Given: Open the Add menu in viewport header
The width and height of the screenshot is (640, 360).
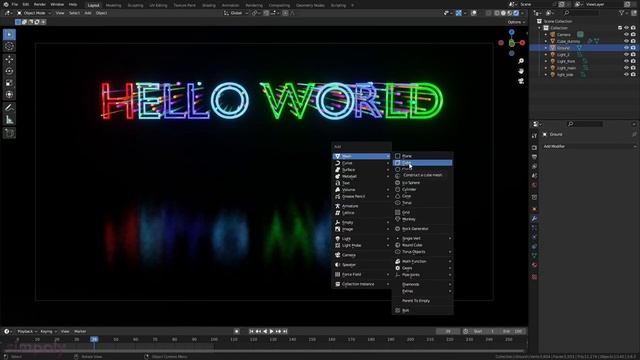Looking at the screenshot, I should pyautogui.click(x=88, y=13).
